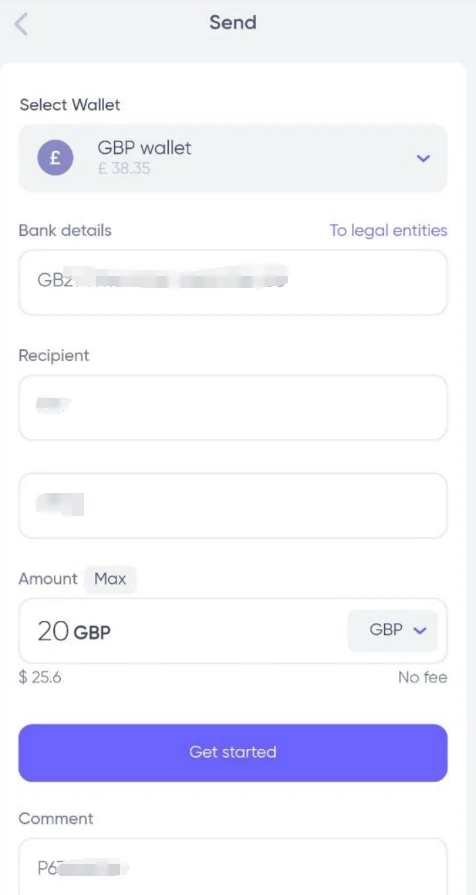
Task: Open the GBP wallet selection box
Action: pos(233,158)
